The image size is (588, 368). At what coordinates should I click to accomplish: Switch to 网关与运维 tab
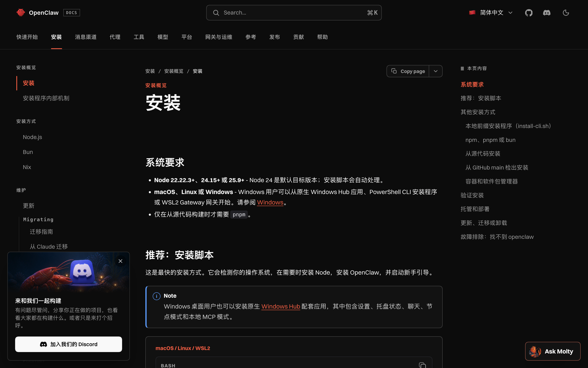(x=219, y=37)
